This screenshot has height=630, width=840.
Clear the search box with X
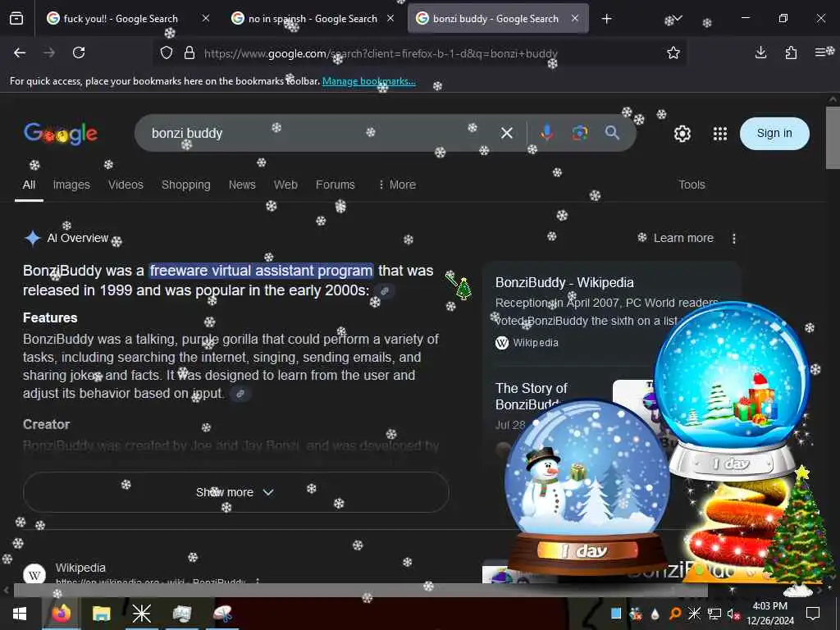click(x=507, y=133)
